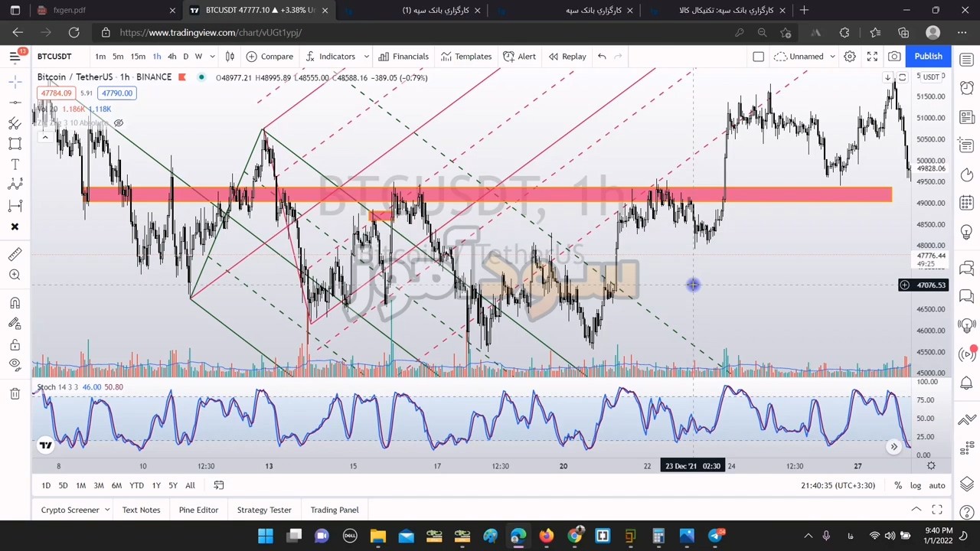Open the prediction and measurement tools

coord(15,205)
